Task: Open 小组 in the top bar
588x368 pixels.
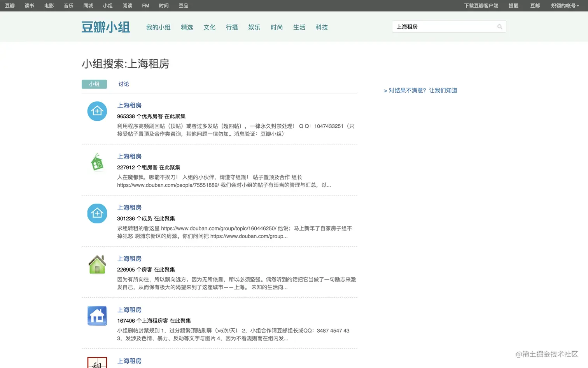Action: [x=108, y=5]
